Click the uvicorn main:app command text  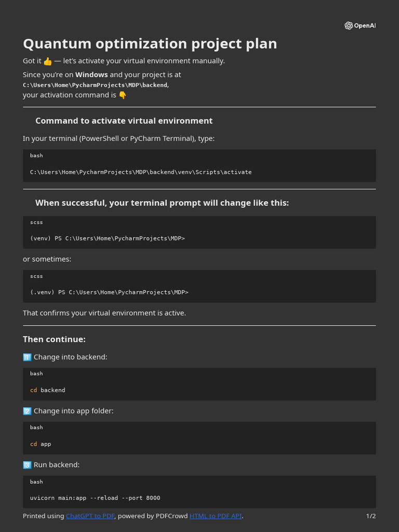[95, 498]
